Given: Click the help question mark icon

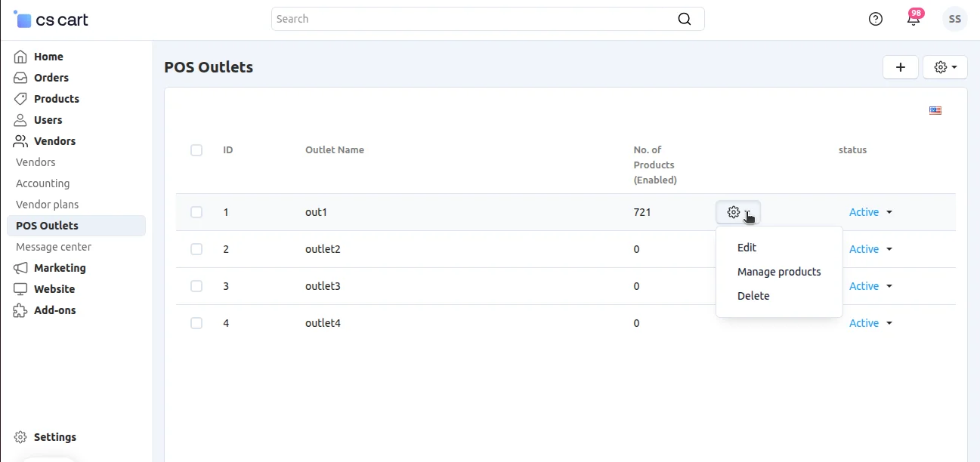Looking at the screenshot, I should tap(876, 20).
